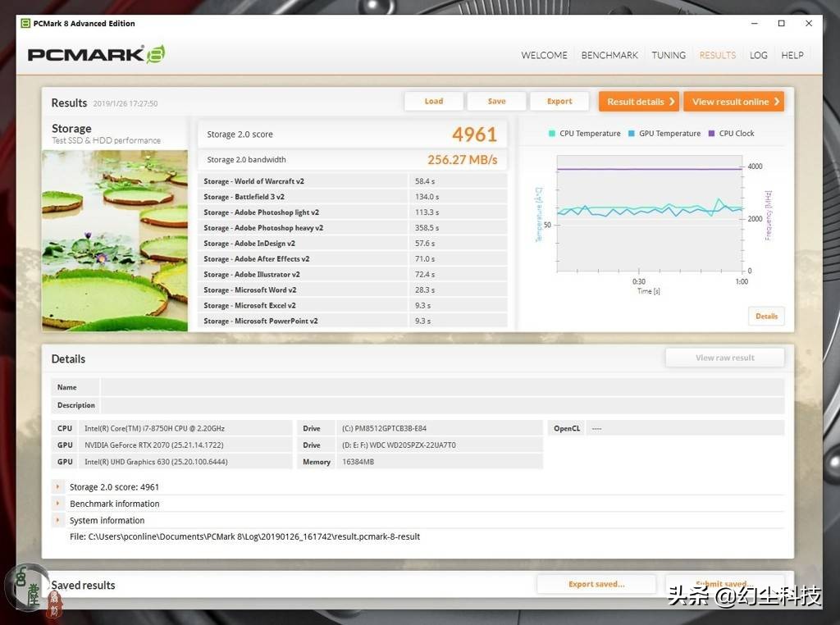The height and width of the screenshot is (625, 840).
Task: Click the Storage 2.0 score value 4961
Action: click(475, 135)
